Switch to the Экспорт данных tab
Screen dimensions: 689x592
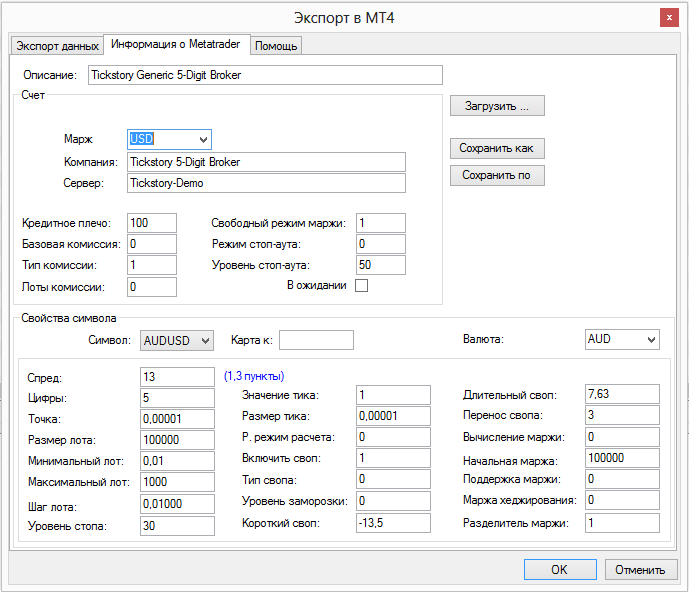[x=57, y=46]
